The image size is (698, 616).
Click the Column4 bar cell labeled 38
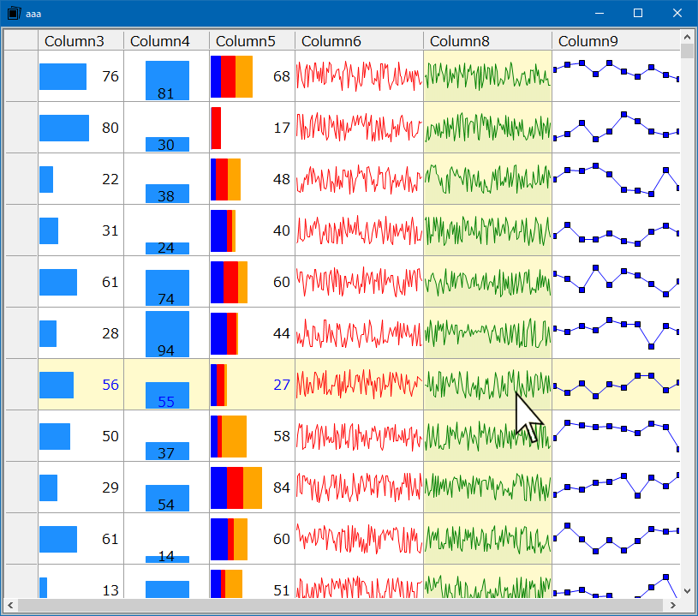tap(166, 179)
